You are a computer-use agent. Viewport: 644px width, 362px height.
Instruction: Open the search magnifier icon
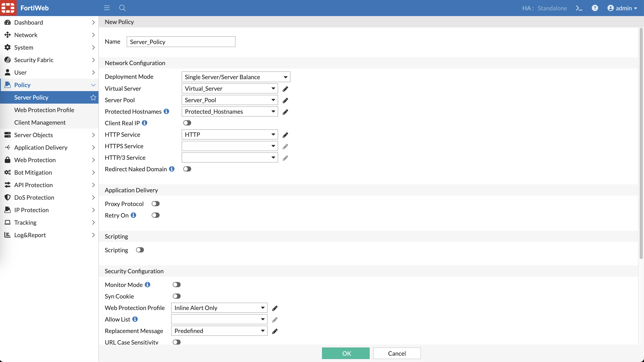tap(122, 8)
